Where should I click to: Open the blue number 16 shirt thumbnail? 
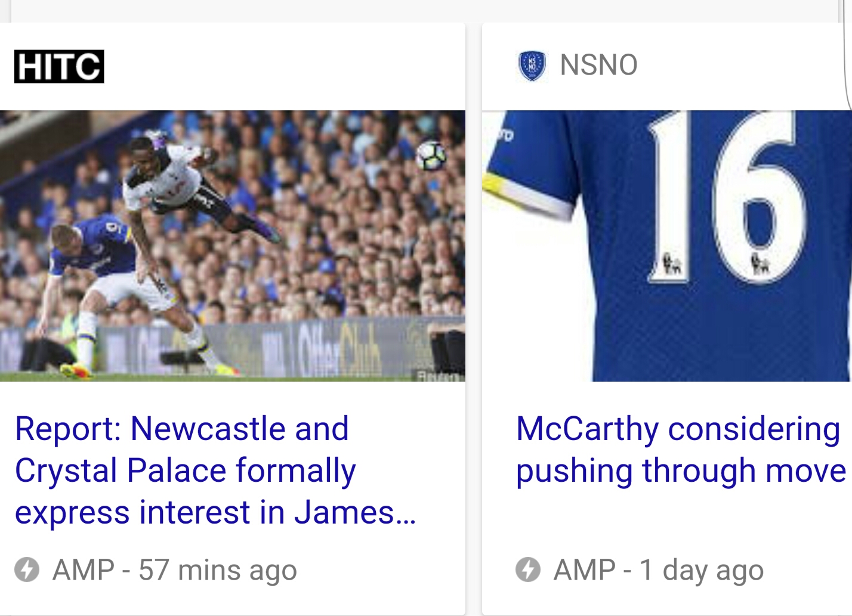666,246
